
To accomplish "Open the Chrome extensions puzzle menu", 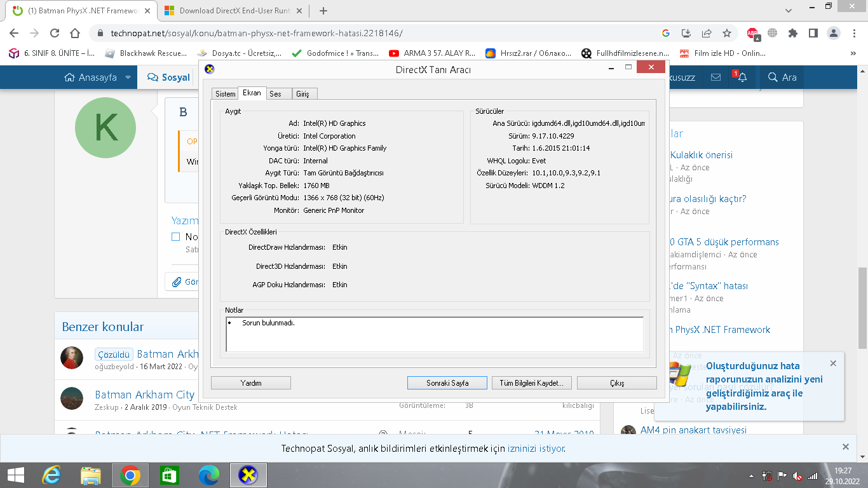I will 793,33.
